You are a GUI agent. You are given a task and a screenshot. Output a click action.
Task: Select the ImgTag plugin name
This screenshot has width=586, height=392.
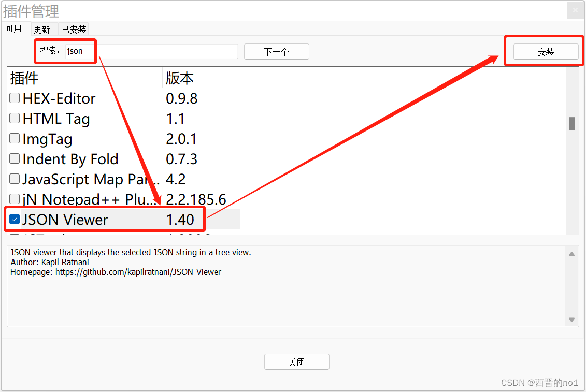(x=48, y=139)
